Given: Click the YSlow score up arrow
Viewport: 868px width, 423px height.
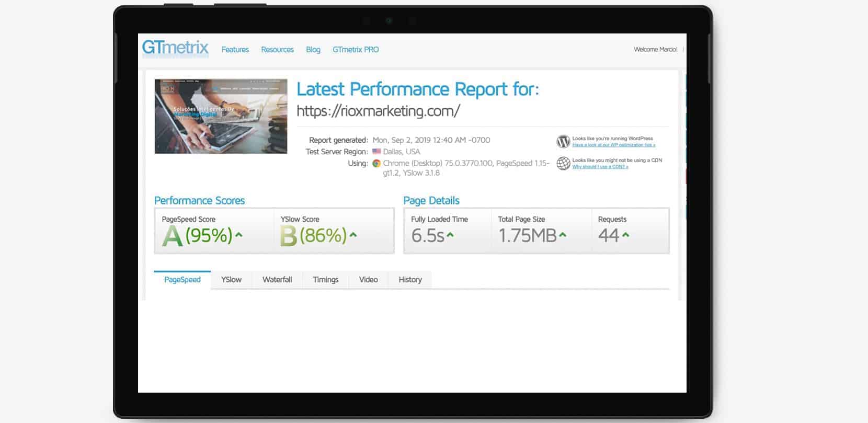Looking at the screenshot, I should point(353,235).
